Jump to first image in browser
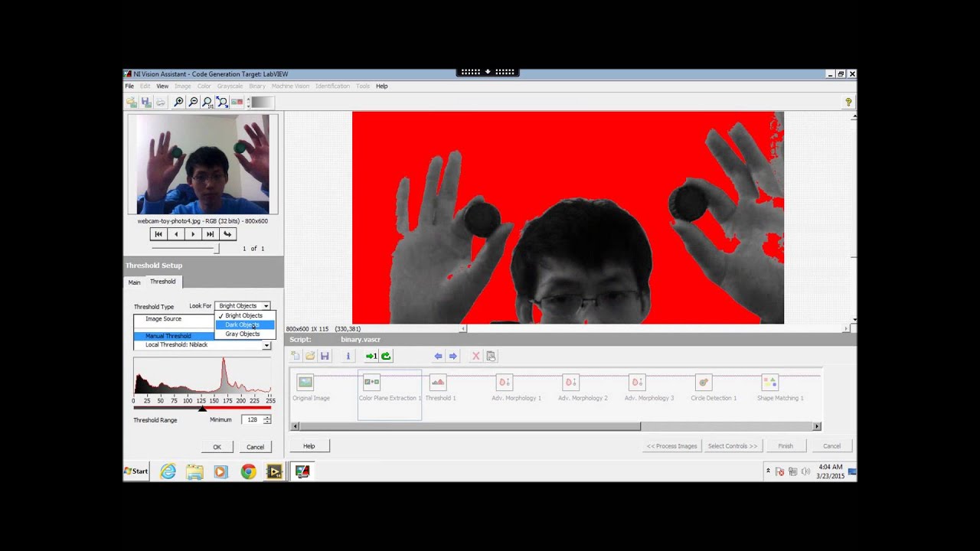 [158, 234]
